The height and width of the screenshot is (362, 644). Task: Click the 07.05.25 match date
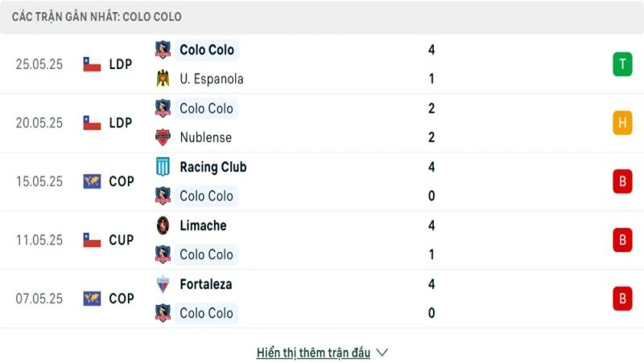pos(39,299)
